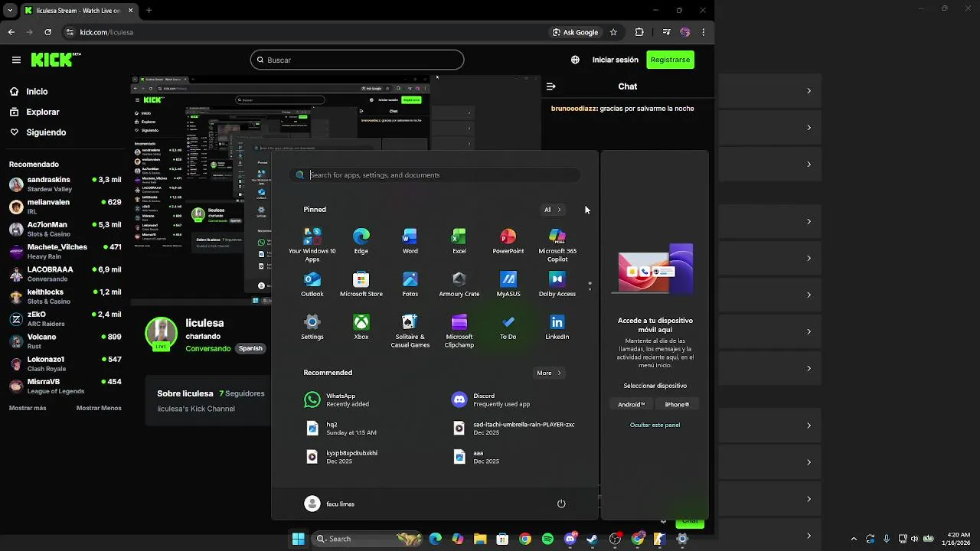This screenshot has width=980, height=551.
Task: Go to Inicio in Kick sidebar
Action: [x=29, y=91]
